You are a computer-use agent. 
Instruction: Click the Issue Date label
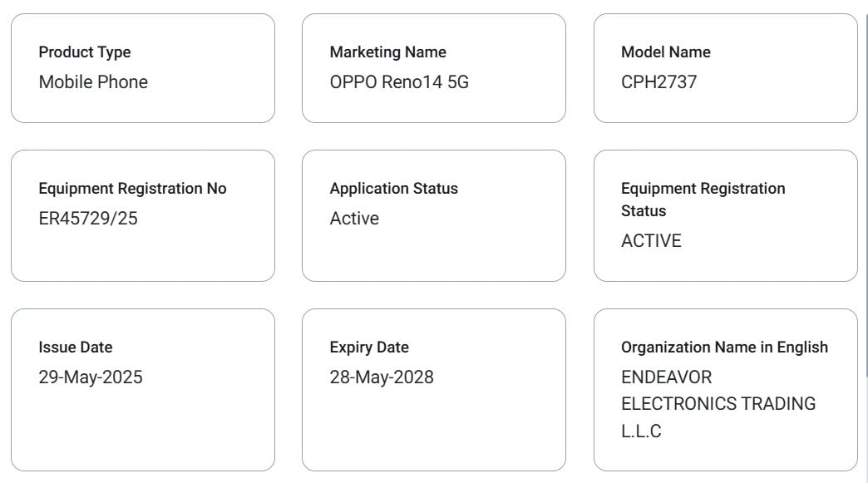[x=75, y=347]
